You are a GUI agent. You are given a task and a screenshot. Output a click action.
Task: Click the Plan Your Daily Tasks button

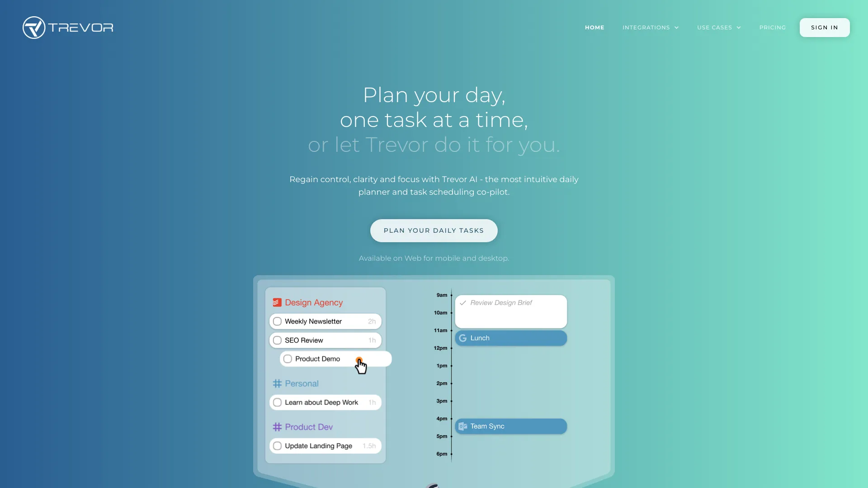tap(434, 230)
